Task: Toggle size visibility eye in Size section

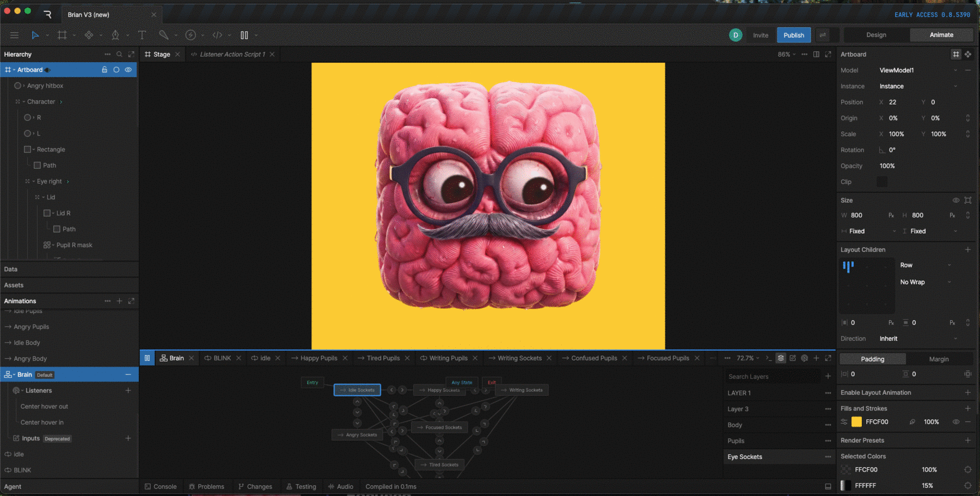Action: 955,200
